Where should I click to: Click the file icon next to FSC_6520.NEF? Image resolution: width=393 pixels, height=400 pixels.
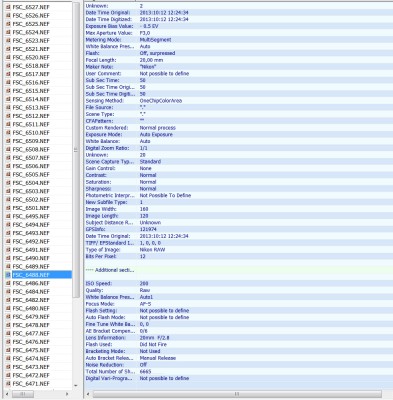(x=8, y=57)
